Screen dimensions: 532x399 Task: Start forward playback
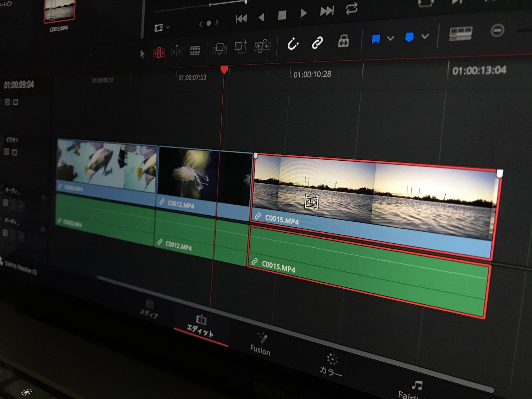tap(303, 13)
